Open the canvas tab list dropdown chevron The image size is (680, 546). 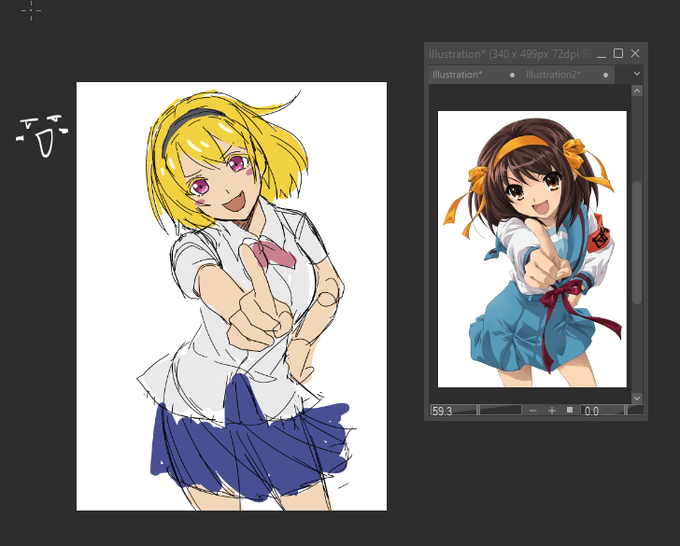click(637, 74)
